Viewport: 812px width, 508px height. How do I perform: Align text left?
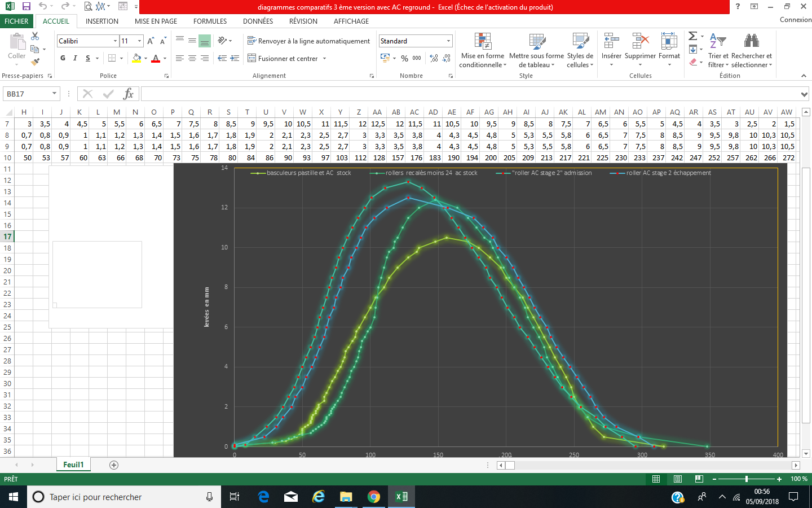(180, 58)
